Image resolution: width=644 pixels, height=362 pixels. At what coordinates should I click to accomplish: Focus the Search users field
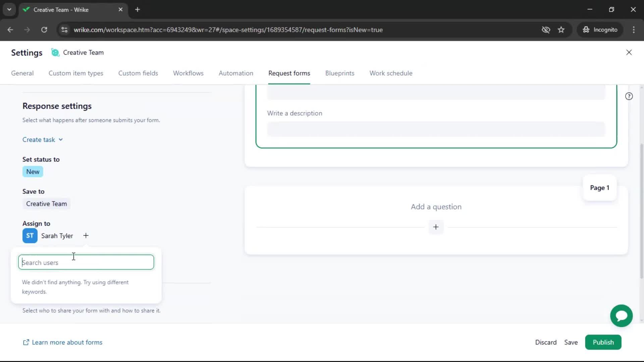pyautogui.click(x=86, y=262)
